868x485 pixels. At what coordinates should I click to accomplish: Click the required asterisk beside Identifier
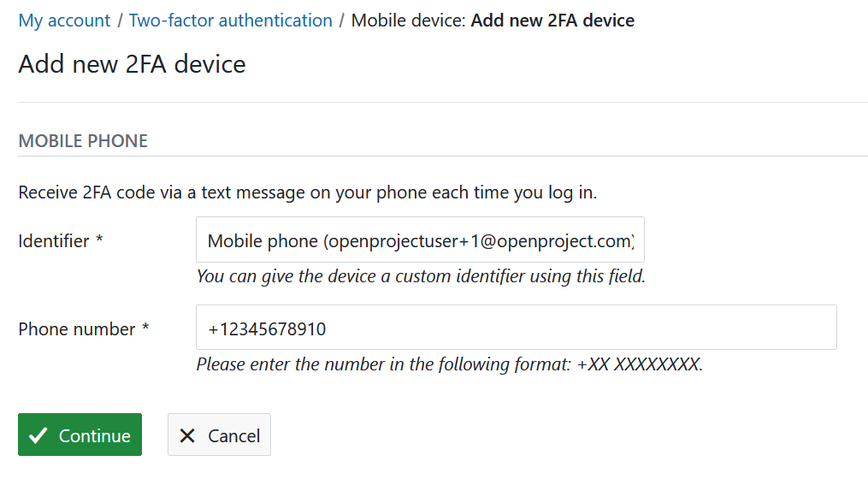tap(99, 240)
